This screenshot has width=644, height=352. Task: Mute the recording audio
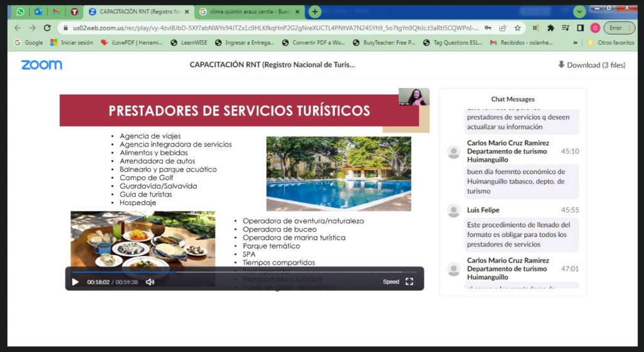pos(150,282)
